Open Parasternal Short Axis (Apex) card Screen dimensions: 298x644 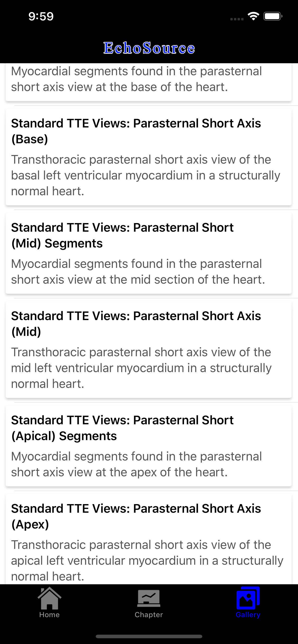click(149, 539)
